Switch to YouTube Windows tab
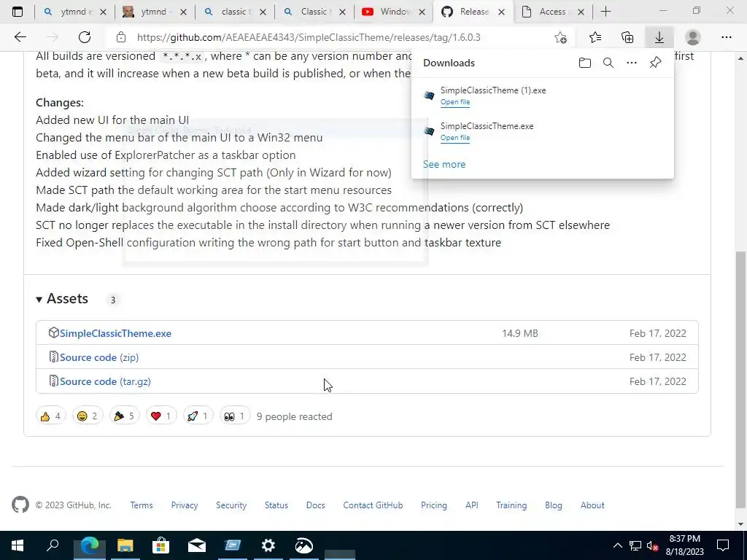This screenshot has width=747, height=560. tap(393, 12)
